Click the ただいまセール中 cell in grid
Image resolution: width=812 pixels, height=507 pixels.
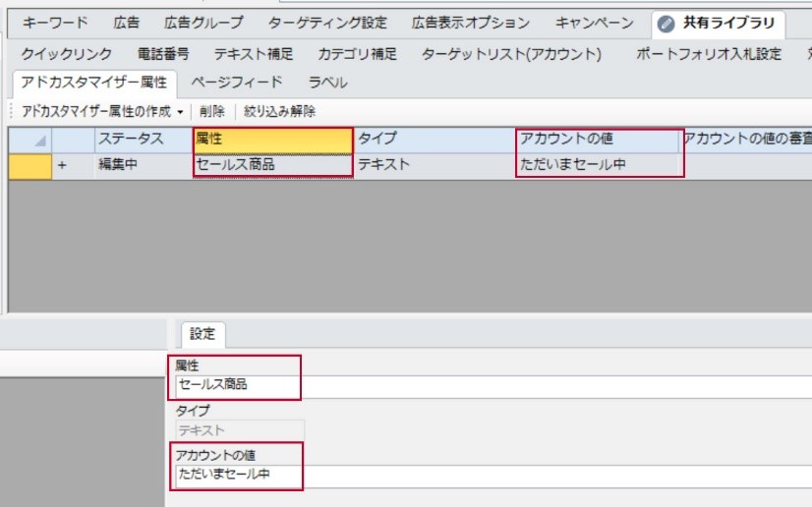coord(598,165)
